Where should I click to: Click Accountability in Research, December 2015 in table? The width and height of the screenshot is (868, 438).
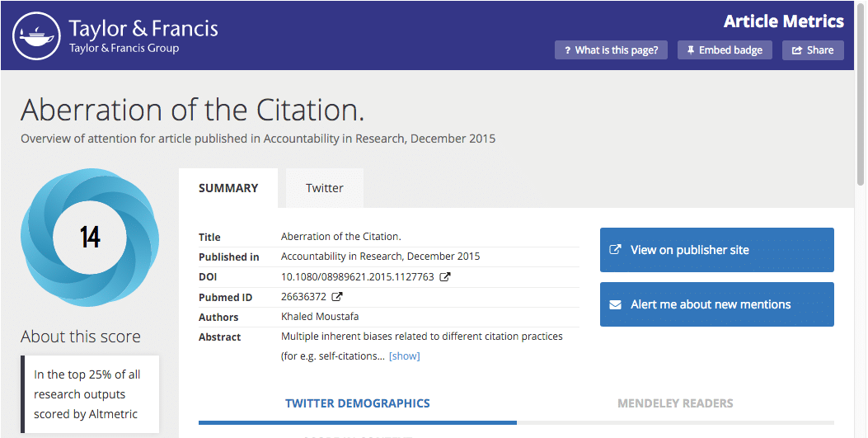tap(380, 257)
